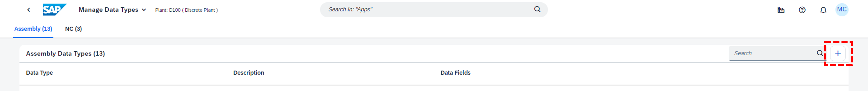This screenshot has height=91, width=868.
Task: Click the Data Fields column header
Action: (x=455, y=73)
